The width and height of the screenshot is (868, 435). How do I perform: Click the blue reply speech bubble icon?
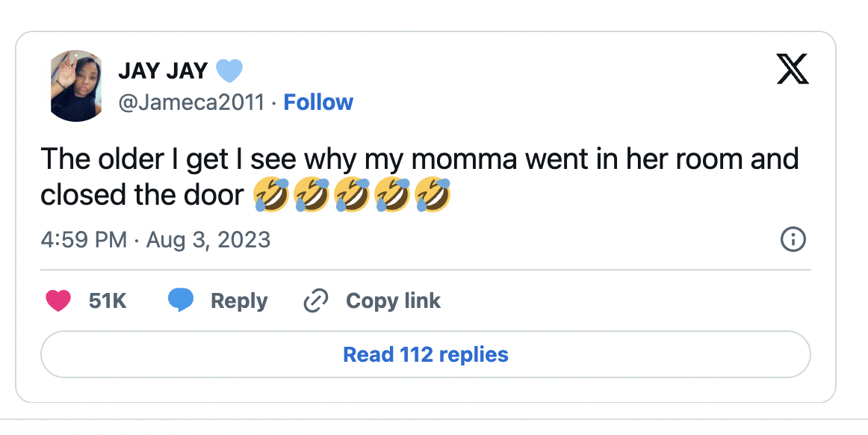tap(181, 300)
